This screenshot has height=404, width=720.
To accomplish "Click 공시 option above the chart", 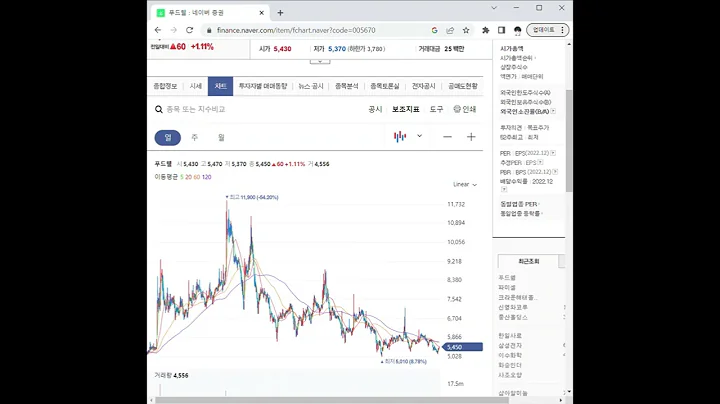I will tap(375, 109).
